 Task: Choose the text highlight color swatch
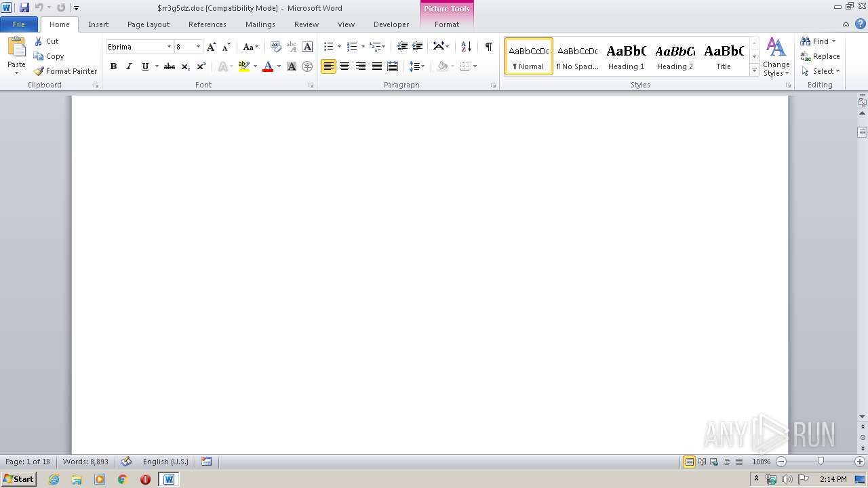pyautogui.click(x=245, y=66)
